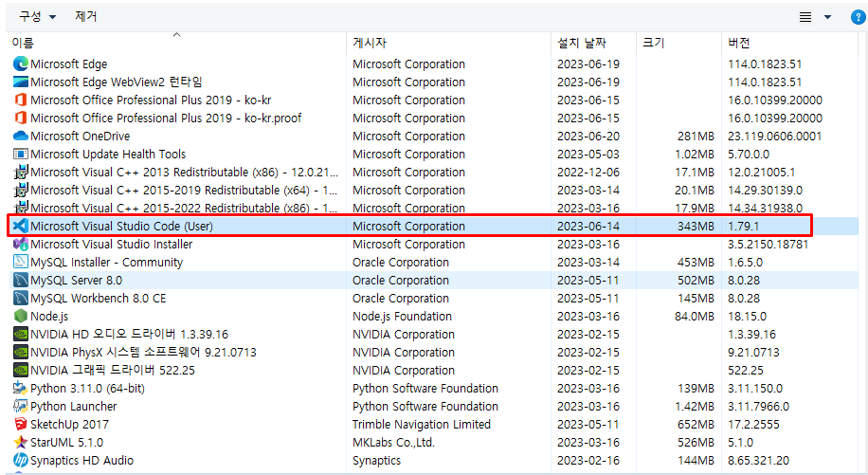Click the NVIDIA HD audio driver icon

click(x=21, y=335)
